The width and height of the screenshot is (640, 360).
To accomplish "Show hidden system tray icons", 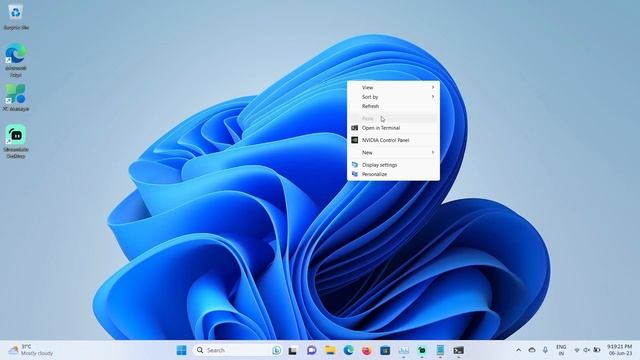I will 518,350.
